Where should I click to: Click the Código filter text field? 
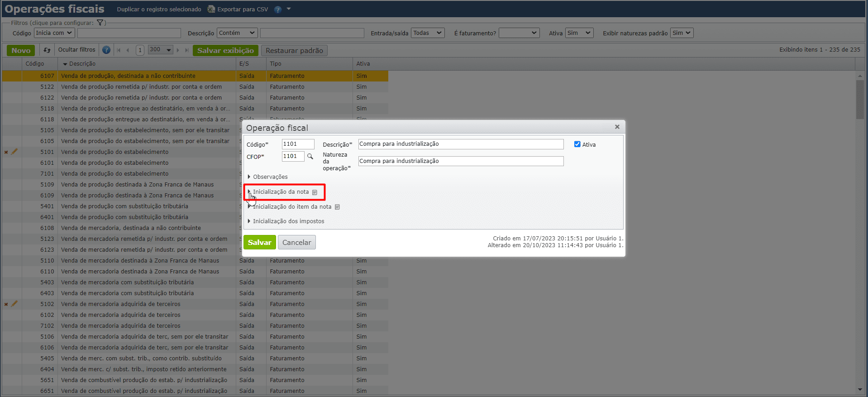[x=129, y=33]
